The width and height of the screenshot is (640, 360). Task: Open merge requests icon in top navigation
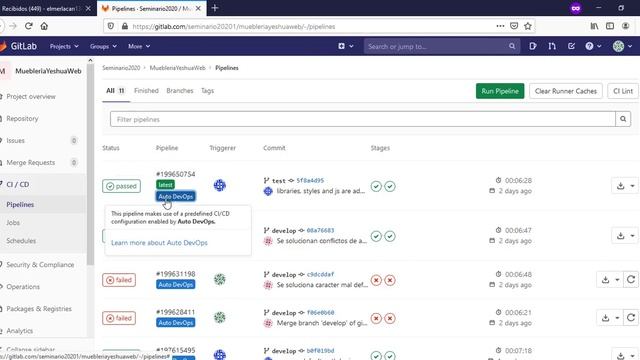[x=552, y=46]
